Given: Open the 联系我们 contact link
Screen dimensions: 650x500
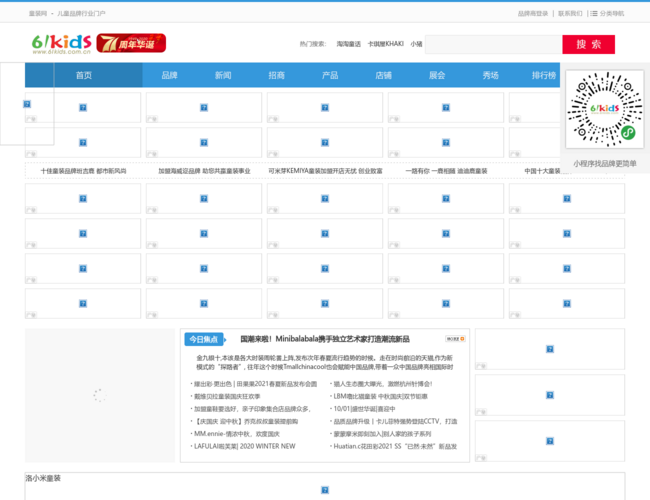Looking at the screenshot, I should 570,14.
